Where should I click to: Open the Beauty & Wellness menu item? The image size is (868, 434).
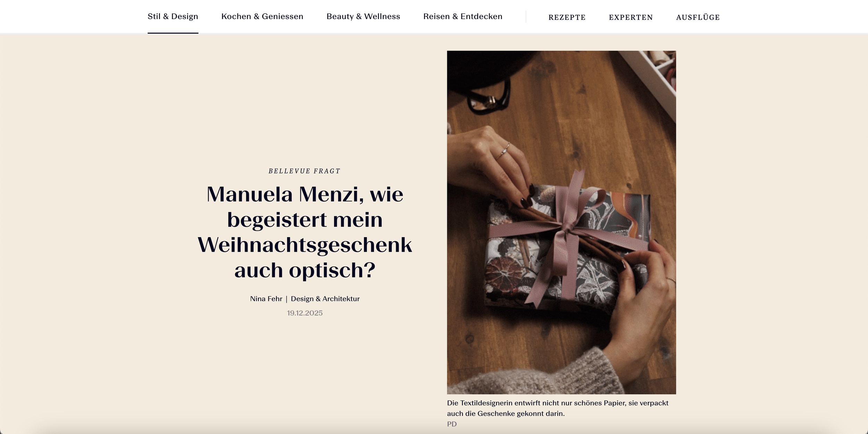click(363, 16)
